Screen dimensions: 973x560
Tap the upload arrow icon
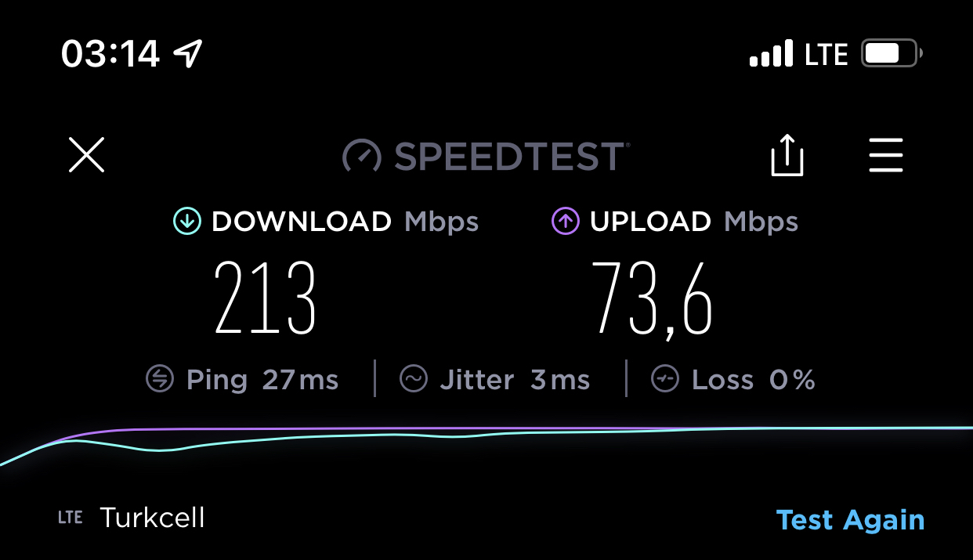pos(566,222)
